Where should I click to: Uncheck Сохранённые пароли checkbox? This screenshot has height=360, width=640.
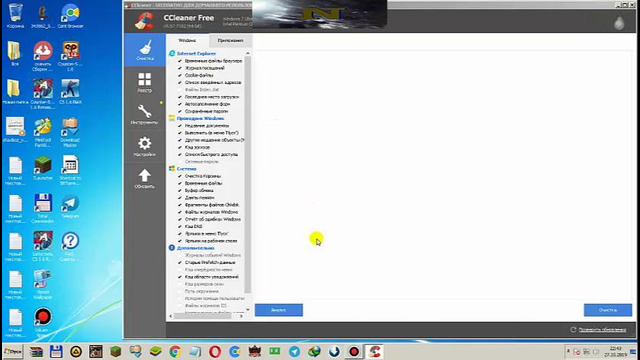pos(180,111)
